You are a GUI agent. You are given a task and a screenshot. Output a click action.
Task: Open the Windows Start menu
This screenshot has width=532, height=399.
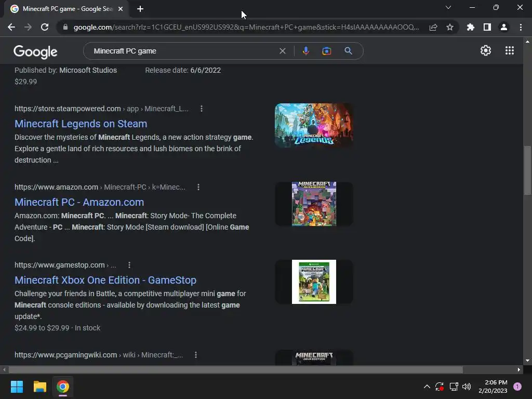17,387
